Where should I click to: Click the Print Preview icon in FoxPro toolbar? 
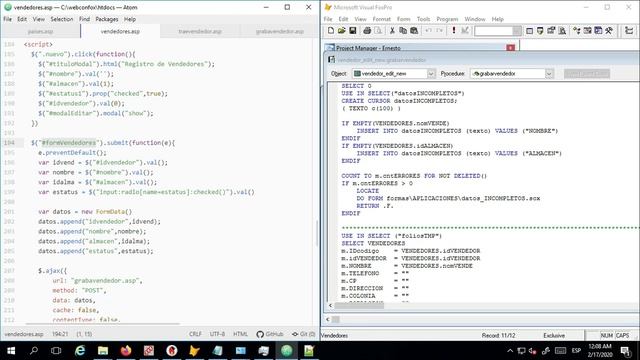[378, 31]
